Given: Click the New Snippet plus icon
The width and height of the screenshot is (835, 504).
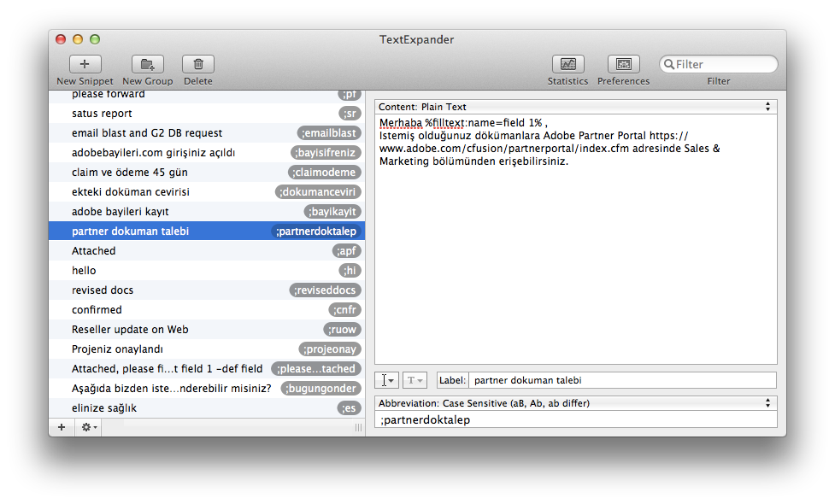Looking at the screenshot, I should pyautogui.click(x=85, y=64).
